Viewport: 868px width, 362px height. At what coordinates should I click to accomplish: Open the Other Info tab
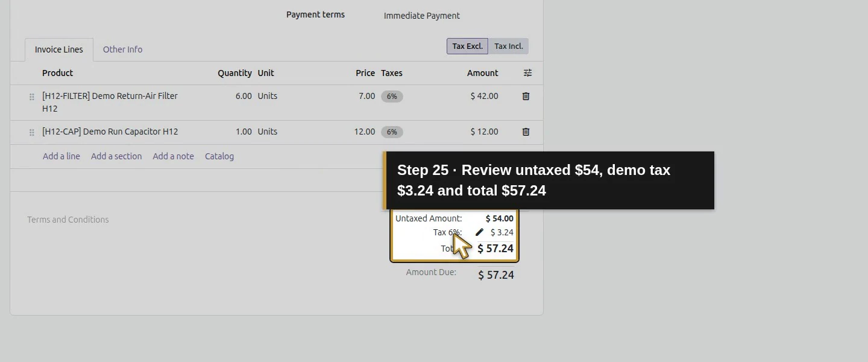[x=122, y=49]
